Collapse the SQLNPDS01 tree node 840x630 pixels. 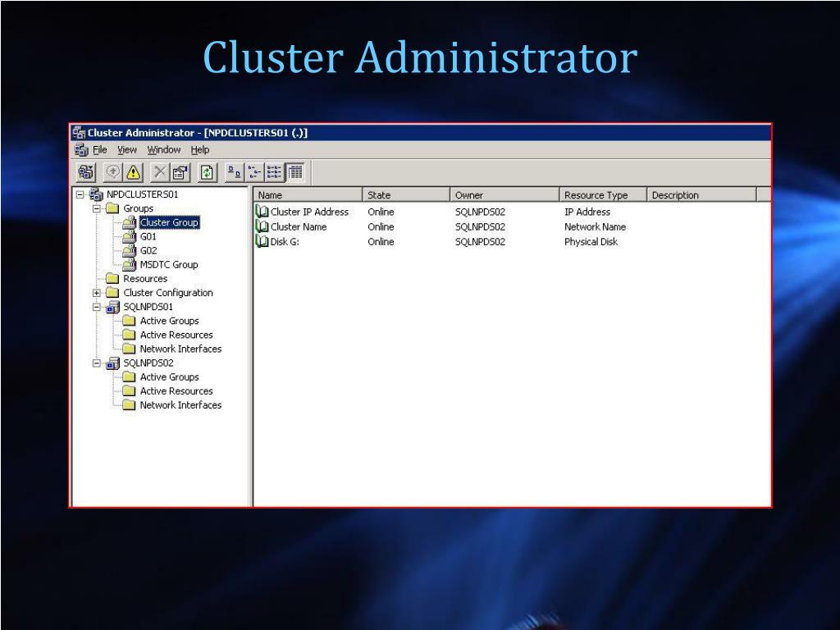[97, 307]
